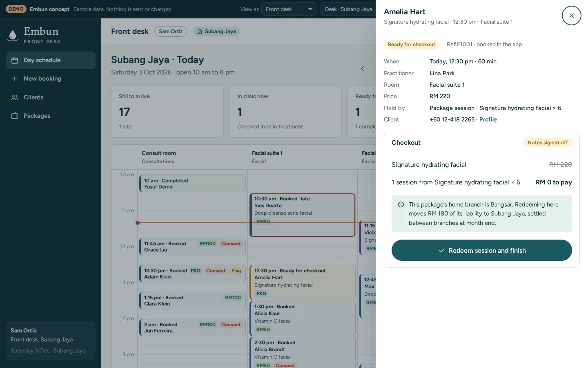This screenshot has height=368, width=588.
Task: Click the current time marker dot
Action: coord(138,223)
